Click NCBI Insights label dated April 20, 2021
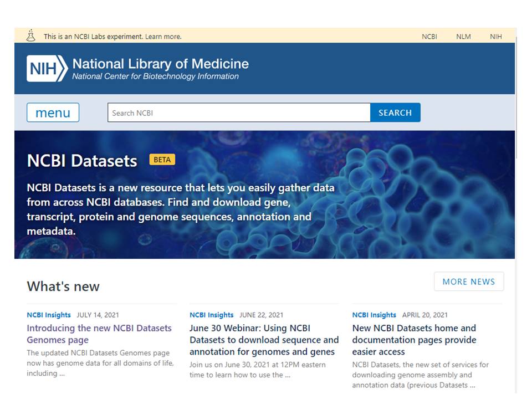Screen dimensions: 532x399 pos(374,315)
